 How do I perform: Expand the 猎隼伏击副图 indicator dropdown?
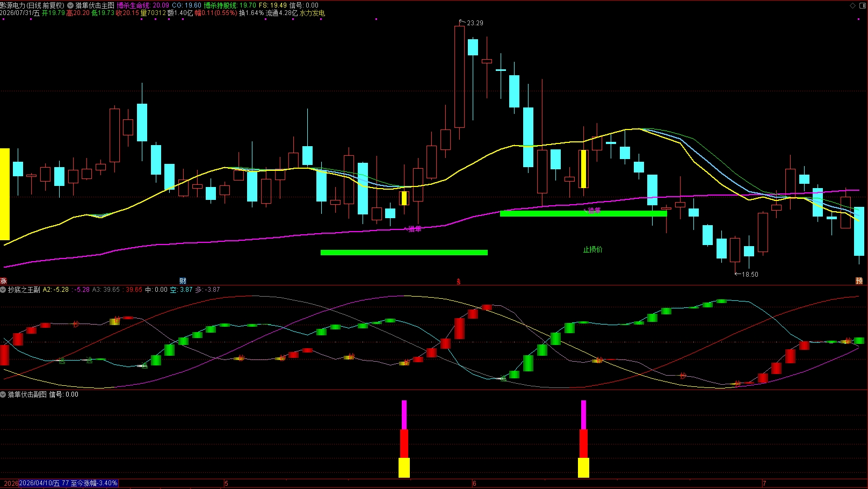(x=3, y=394)
